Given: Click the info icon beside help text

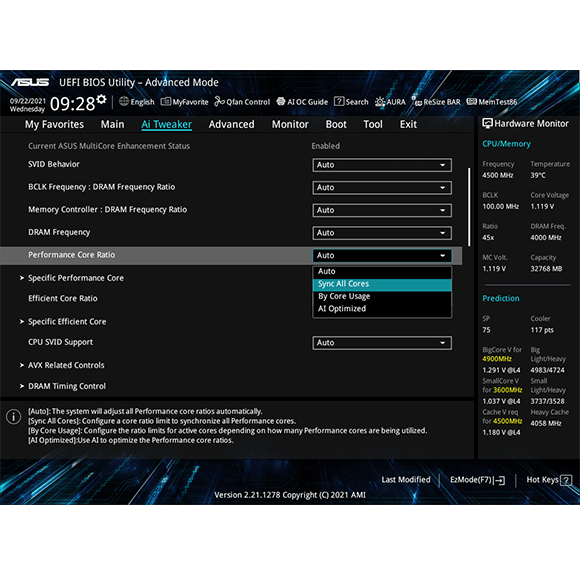Looking at the screenshot, I should click(x=13, y=417).
